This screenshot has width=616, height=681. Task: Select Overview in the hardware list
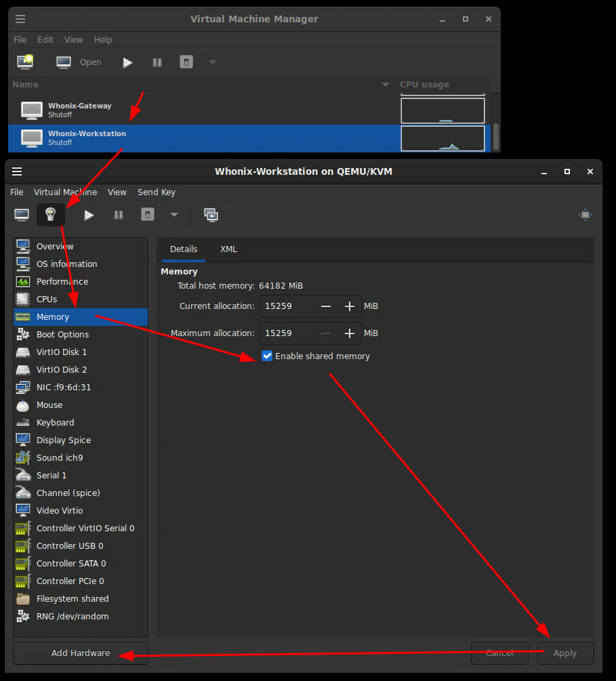[x=81, y=246]
